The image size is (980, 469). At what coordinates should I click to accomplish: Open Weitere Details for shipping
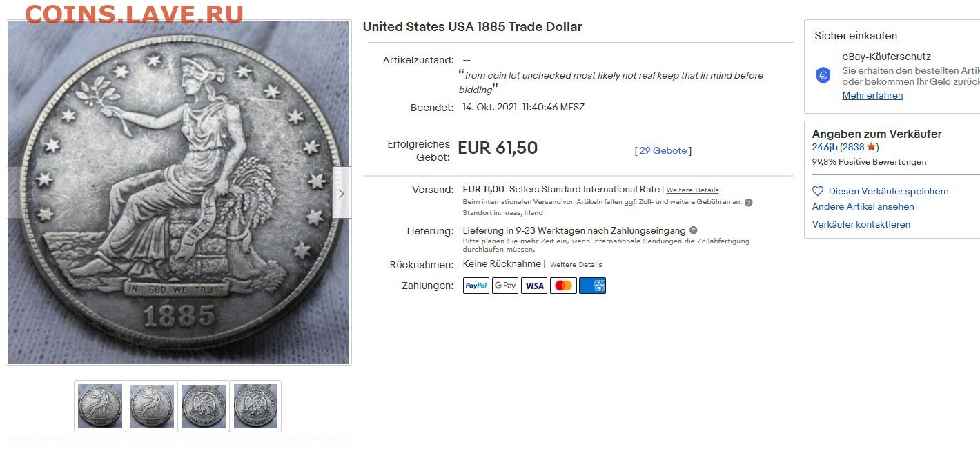[692, 190]
